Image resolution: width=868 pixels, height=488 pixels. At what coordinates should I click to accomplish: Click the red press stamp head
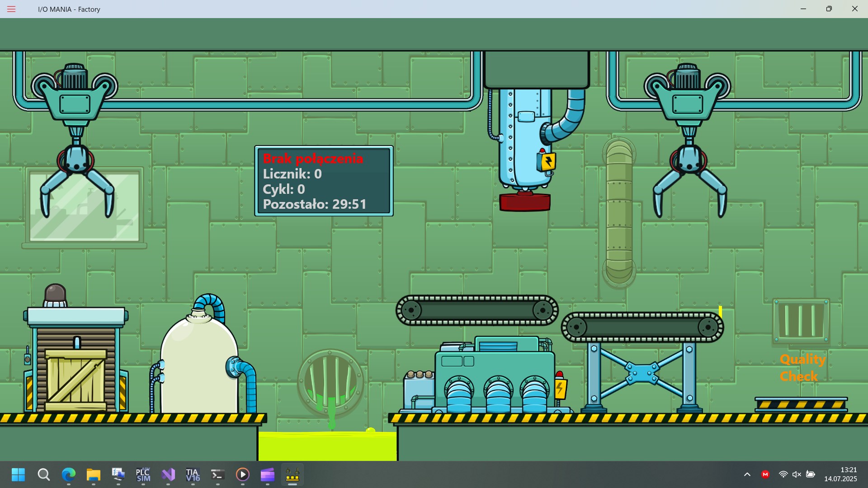click(x=525, y=202)
